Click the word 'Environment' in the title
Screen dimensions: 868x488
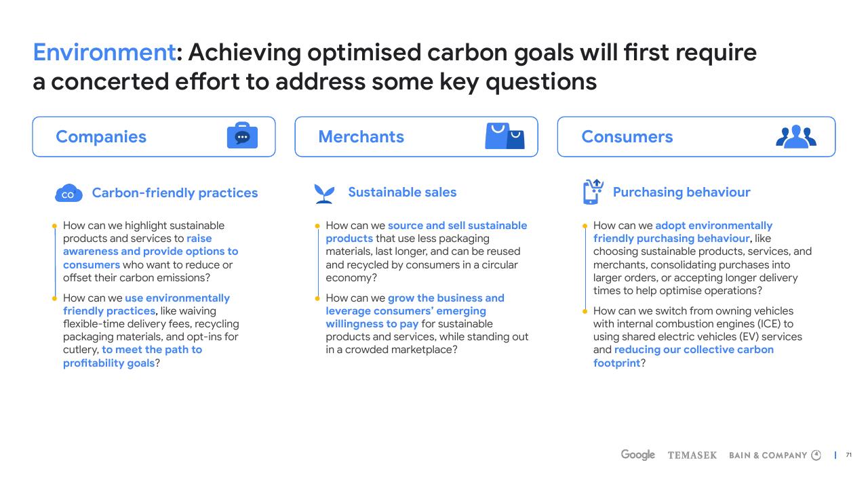104,52
